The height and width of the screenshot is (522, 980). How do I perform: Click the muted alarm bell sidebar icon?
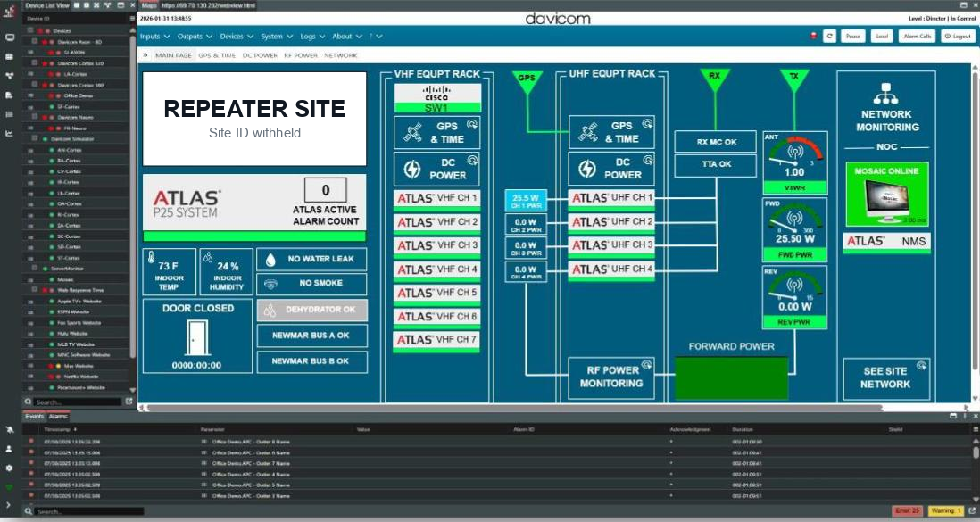[10, 429]
